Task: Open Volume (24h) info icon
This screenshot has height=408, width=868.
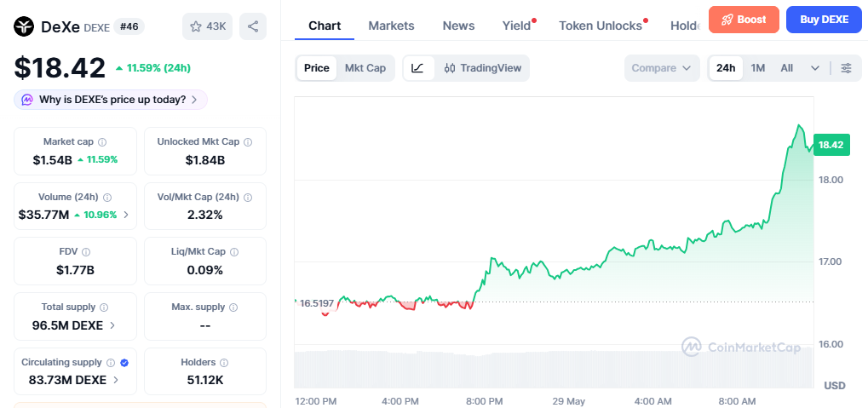Action: 107,197
